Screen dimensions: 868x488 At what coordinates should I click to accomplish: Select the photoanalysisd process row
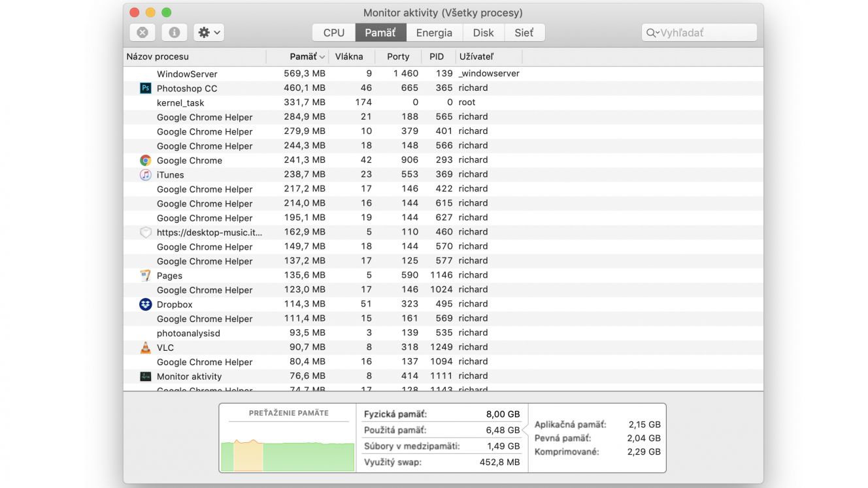pos(443,333)
